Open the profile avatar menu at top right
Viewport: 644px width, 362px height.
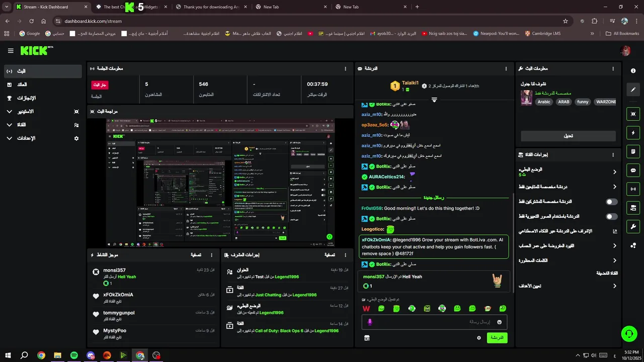[x=625, y=51]
